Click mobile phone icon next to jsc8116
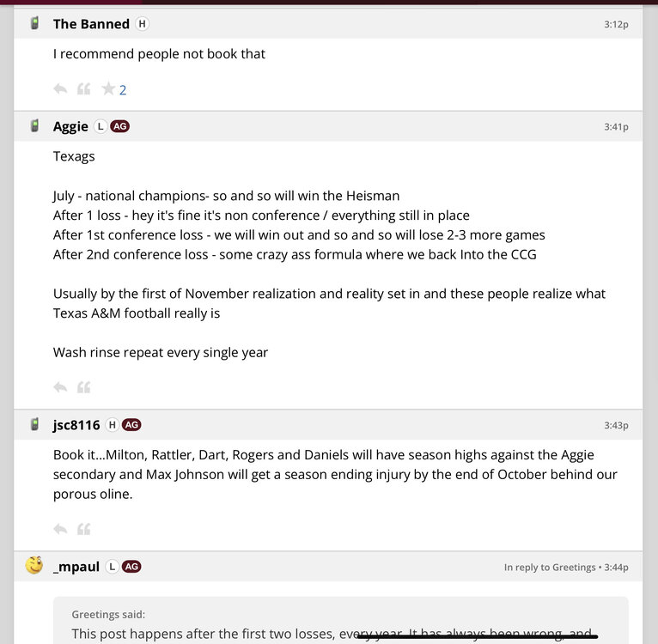 click(34, 424)
